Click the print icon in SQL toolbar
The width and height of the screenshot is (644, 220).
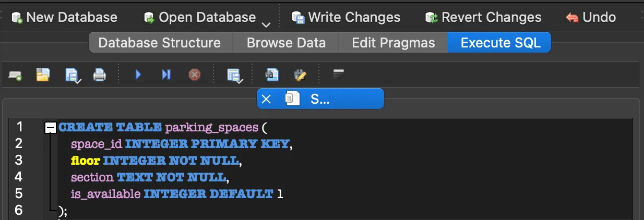[x=99, y=75]
